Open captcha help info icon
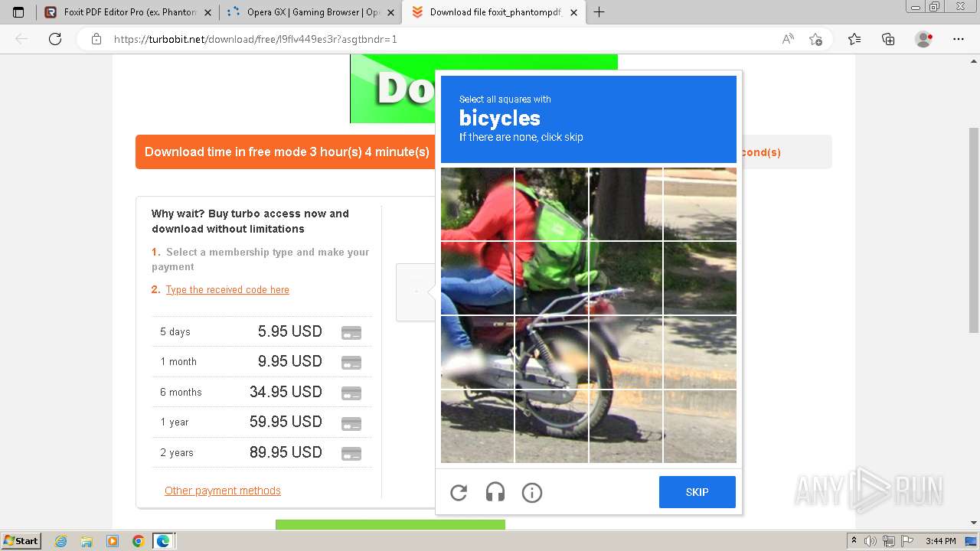Viewport: 980px width, 551px height. click(x=532, y=492)
